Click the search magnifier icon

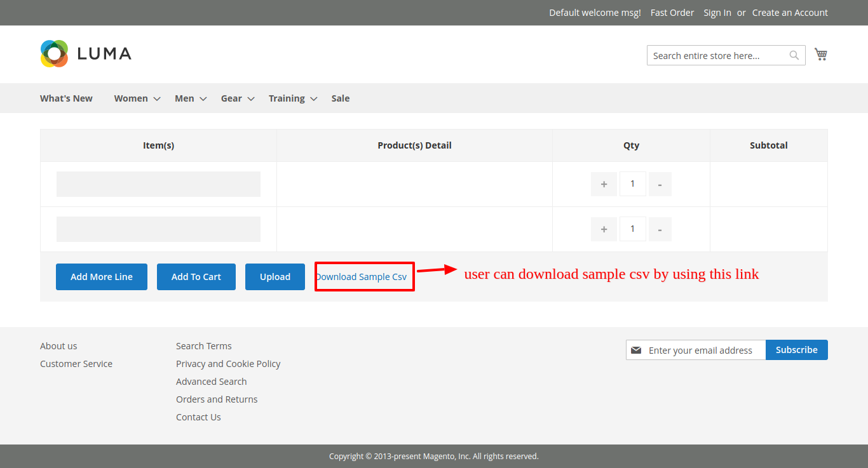tap(794, 55)
